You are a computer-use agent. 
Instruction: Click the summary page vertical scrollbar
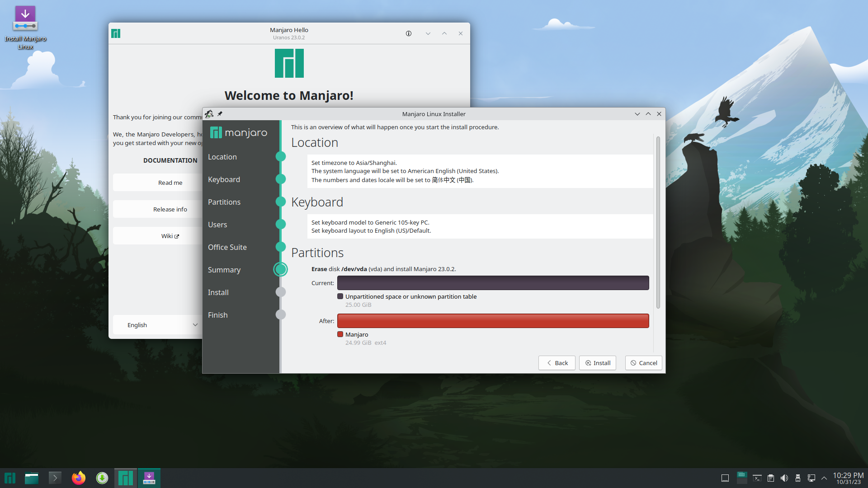658,222
